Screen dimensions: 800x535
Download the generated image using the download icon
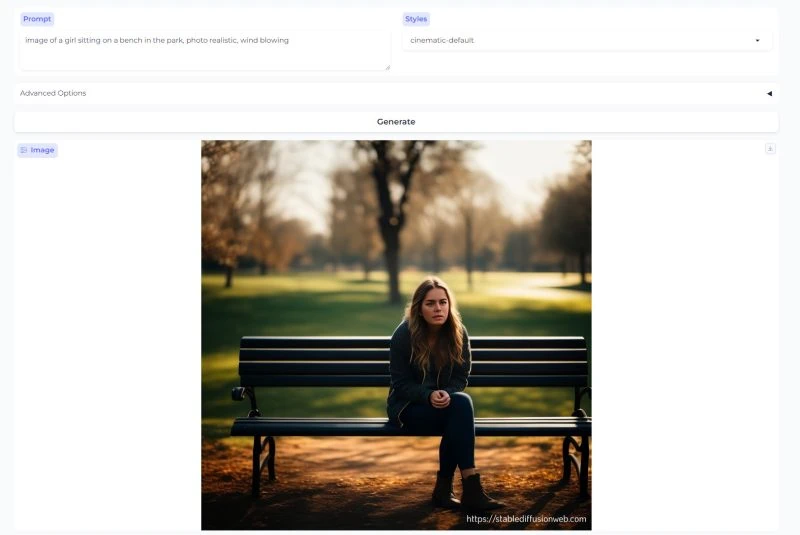pyautogui.click(x=770, y=149)
